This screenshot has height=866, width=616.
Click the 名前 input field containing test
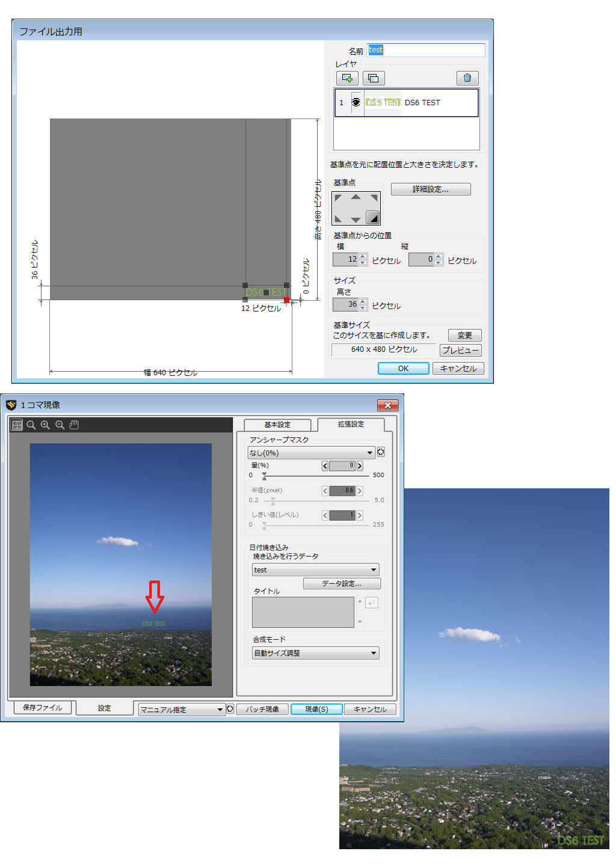point(426,50)
